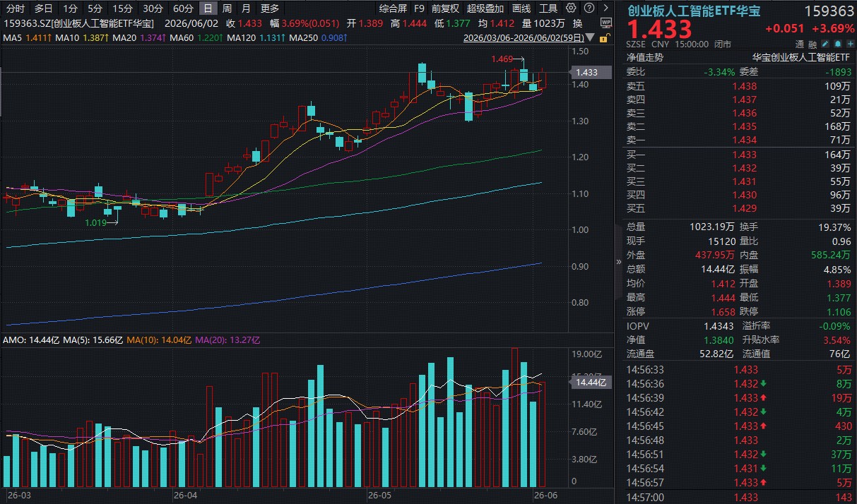Open the 净值走势 link

645,57
